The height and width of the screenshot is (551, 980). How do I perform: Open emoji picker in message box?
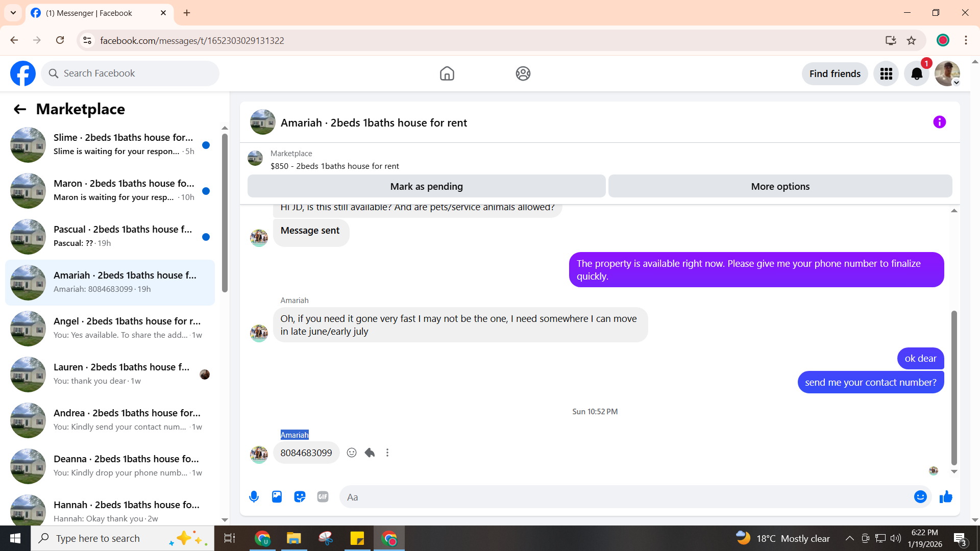coord(920,497)
